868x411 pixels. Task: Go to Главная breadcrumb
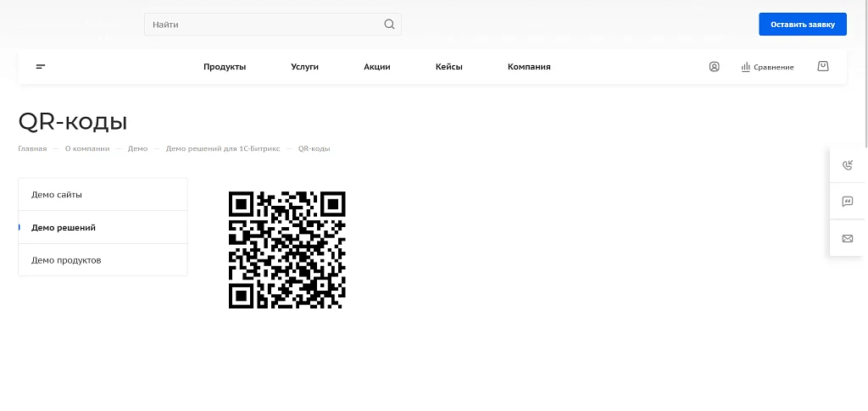click(33, 149)
